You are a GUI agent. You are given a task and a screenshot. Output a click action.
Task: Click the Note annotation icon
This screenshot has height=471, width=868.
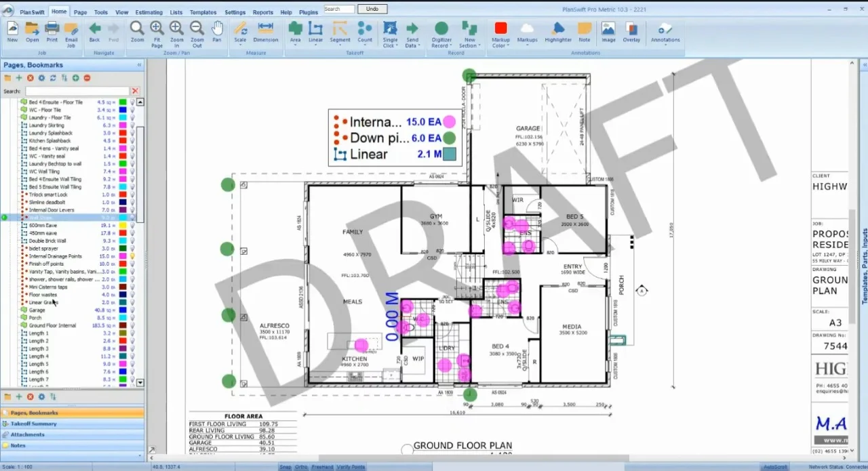pyautogui.click(x=585, y=32)
